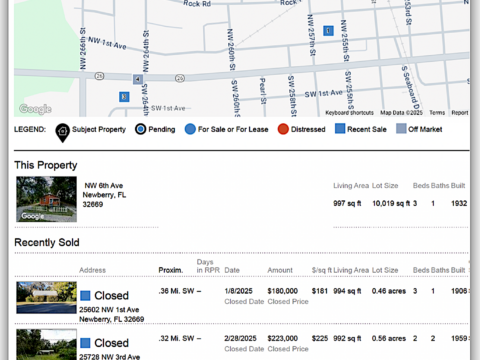Click the $/sq ft column header
Screen dimensions: 480x360
pos(322,270)
